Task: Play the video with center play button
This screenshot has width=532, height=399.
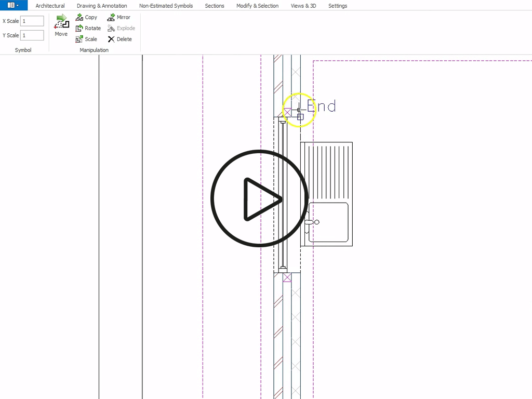Action: click(x=260, y=198)
